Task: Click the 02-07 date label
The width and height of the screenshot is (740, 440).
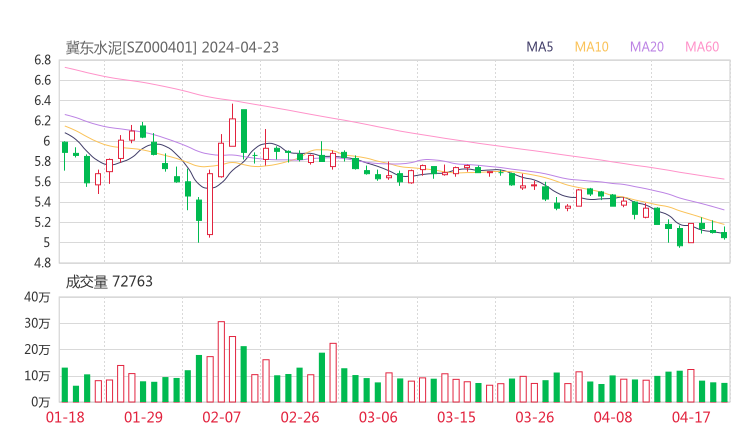Action: [221, 417]
